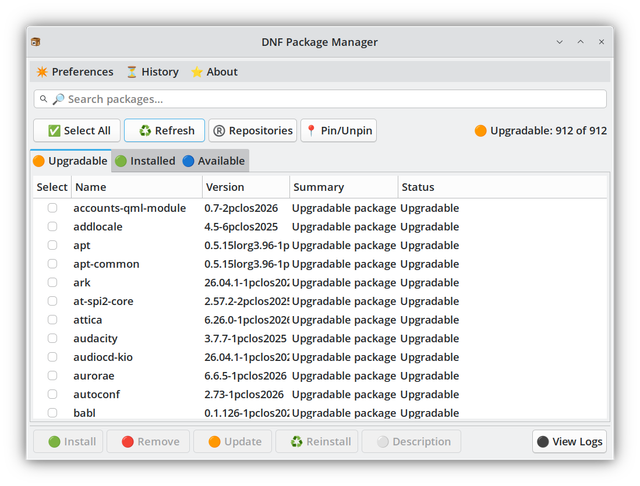Tick the accounts-qml-module checkbox
The height and width of the screenshot is (486, 640).
(x=52, y=208)
